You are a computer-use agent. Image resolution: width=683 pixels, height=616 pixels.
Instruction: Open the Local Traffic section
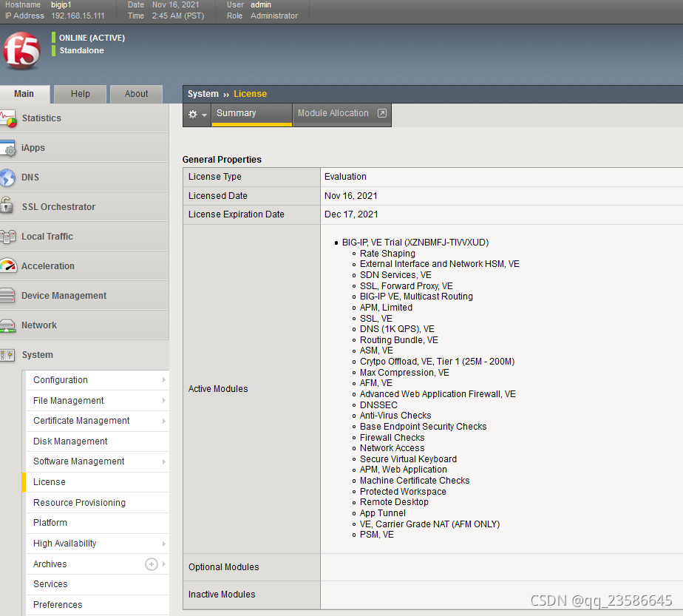point(84,237)
